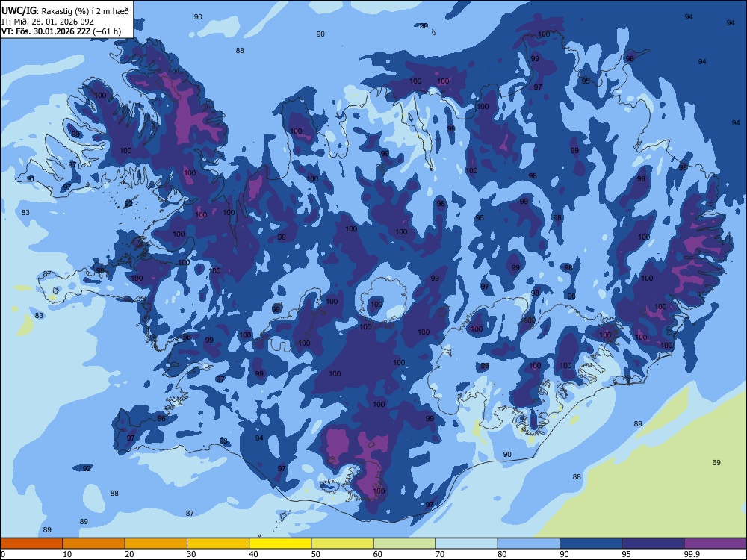Viewport: 747px width, 560px height.
Task: Click the amber 20–30 legend swatch
Action: click(x=156, y=544)
